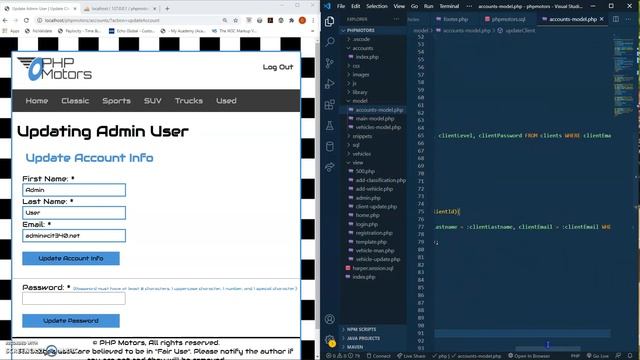The width and height of the screenshot is (640, 360).
Task: Open the editor More Actions ellipsis
Action: (628, 19)
